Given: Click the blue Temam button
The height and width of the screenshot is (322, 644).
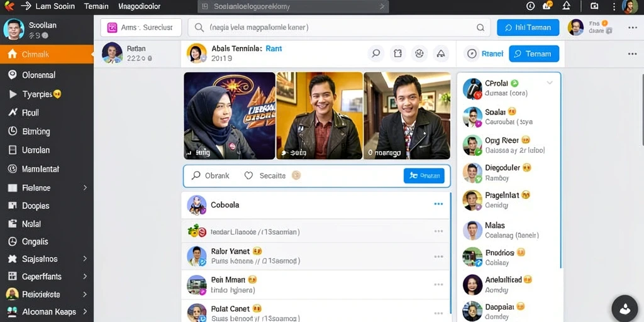Looking at the screenshot, I should (534, 54).
